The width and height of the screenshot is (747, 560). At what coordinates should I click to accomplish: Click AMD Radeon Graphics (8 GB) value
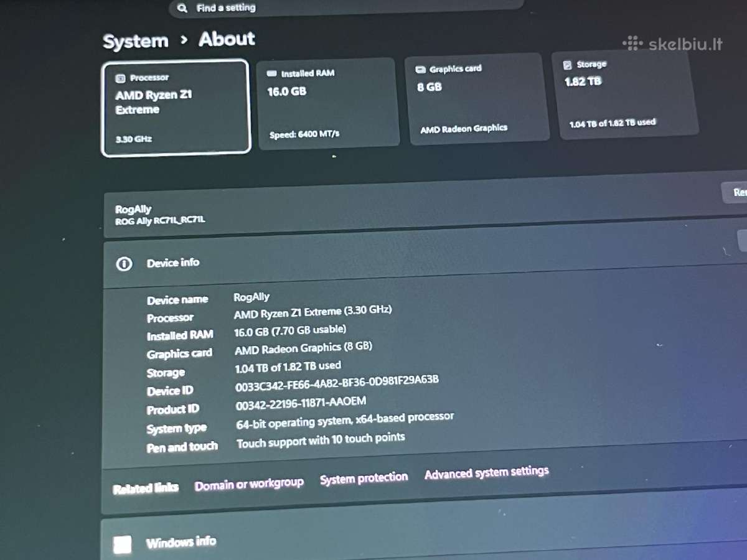pyautogui.click(x=303, y=348)
